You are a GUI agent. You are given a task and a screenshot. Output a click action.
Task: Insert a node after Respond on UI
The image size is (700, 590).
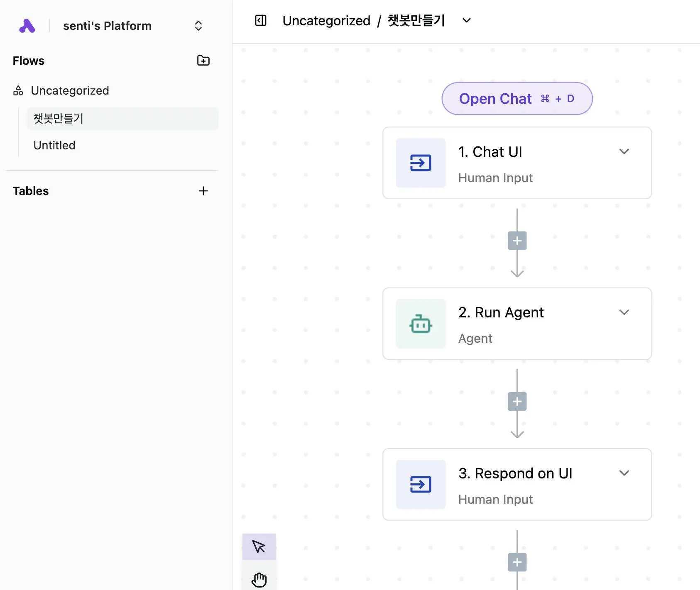pos(517,562)
